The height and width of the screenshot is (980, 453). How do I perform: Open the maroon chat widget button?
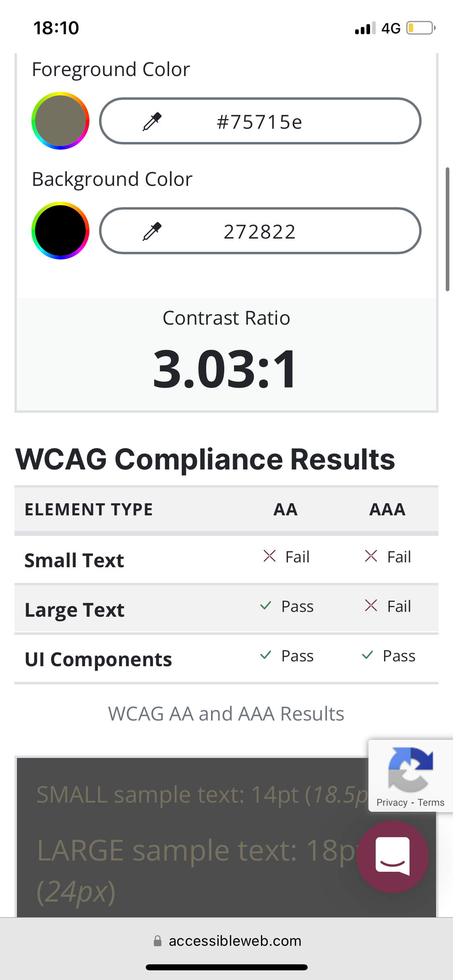tap(393, 856)
